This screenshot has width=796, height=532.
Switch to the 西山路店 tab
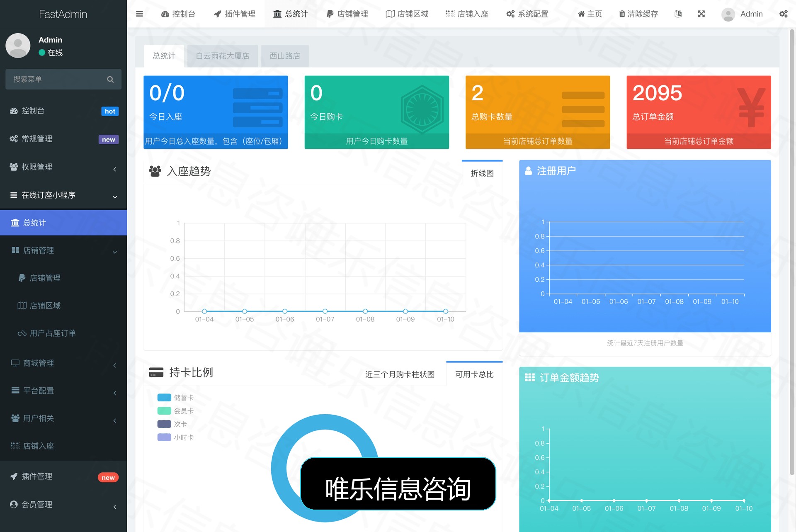pos(285,56)
